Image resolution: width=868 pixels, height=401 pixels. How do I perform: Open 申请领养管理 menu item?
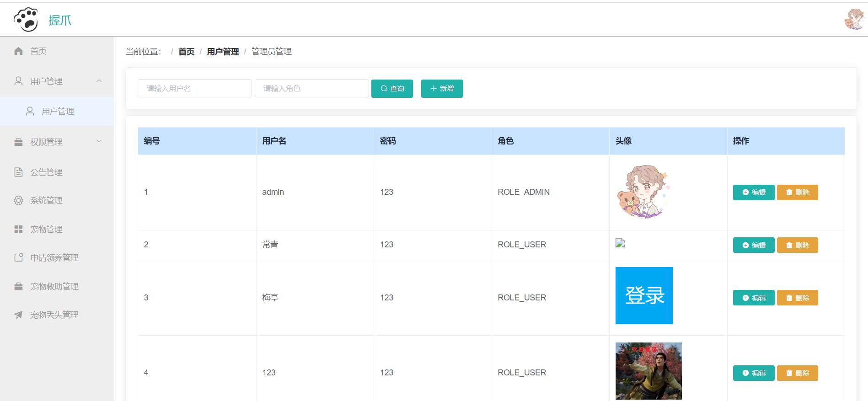pyautogui.click(x=57, y=257)
